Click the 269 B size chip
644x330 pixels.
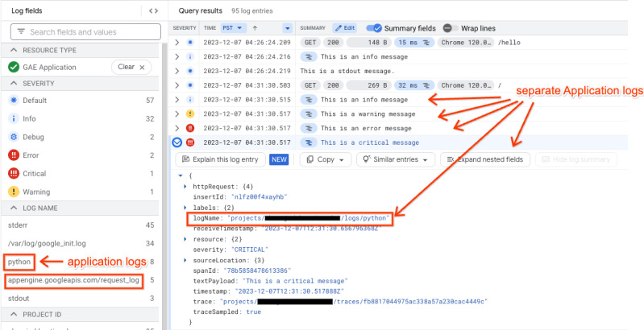369,85
